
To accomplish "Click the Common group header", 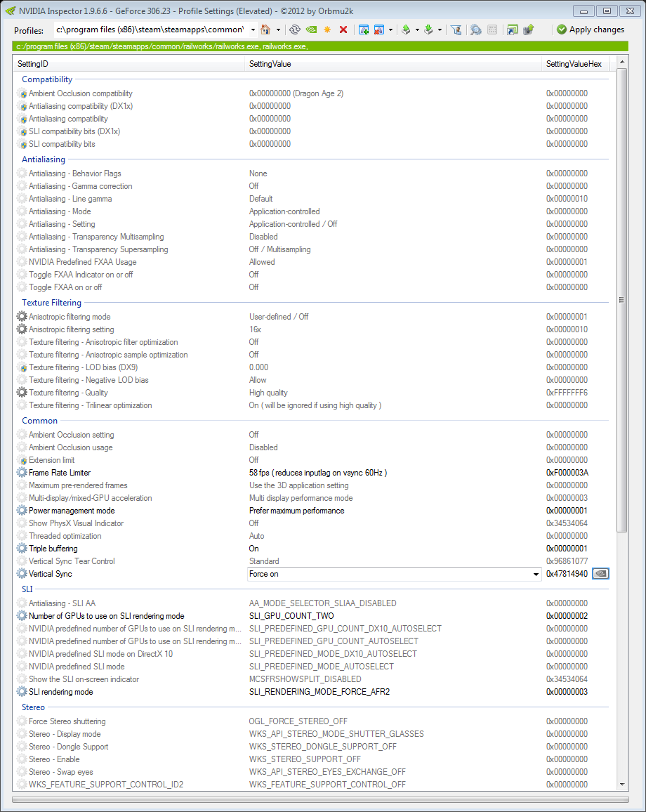I will tap(39, 421).
